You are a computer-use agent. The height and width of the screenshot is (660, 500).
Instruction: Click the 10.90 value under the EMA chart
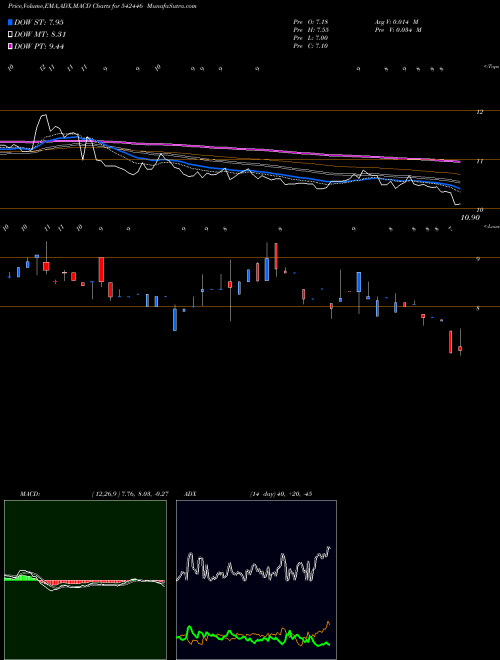pyautogui.click(x=470, y=218)
